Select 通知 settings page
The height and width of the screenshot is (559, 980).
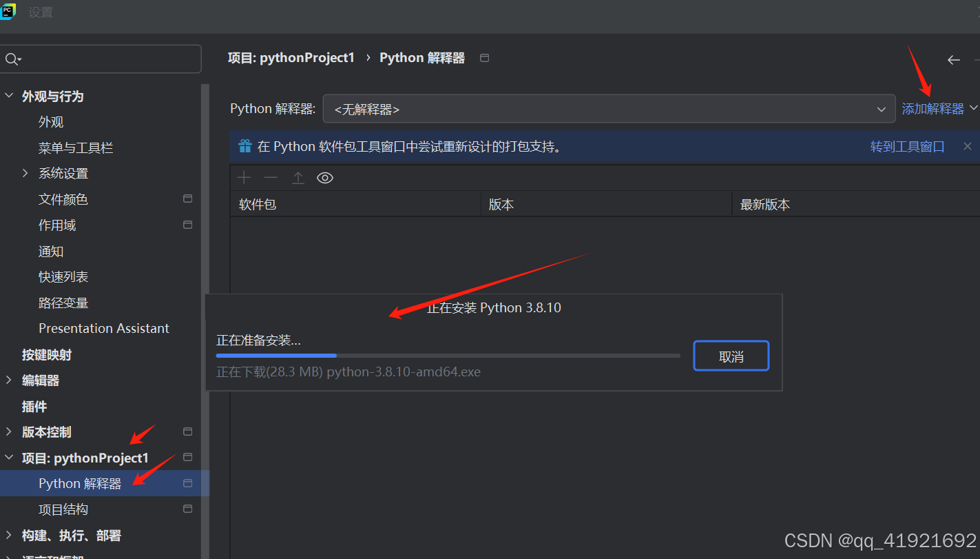(51, 252)
